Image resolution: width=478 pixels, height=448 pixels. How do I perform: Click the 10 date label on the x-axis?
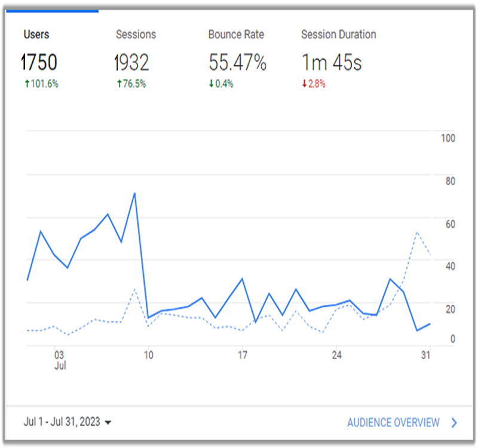pyautogui.click(x=148, y=355)
